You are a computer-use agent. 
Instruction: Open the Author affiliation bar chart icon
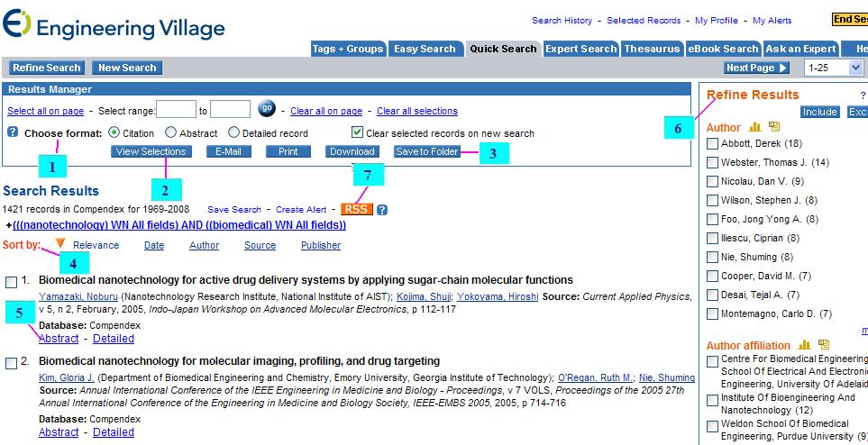coord(804,345)
